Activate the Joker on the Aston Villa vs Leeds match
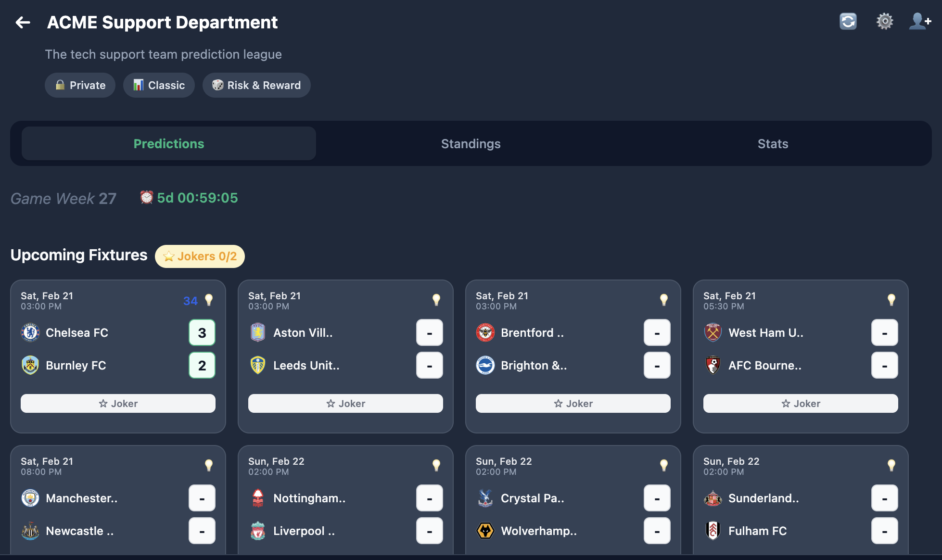This screenshot has height=560, width=942. (x=345, y=403)
